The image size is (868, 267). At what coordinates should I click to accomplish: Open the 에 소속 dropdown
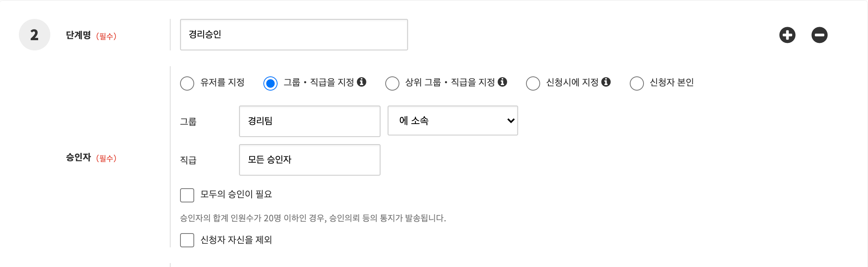coord(452,121)
